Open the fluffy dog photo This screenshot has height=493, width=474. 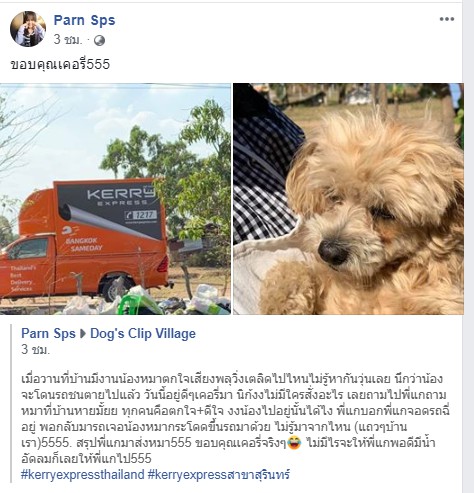(348, 199)
